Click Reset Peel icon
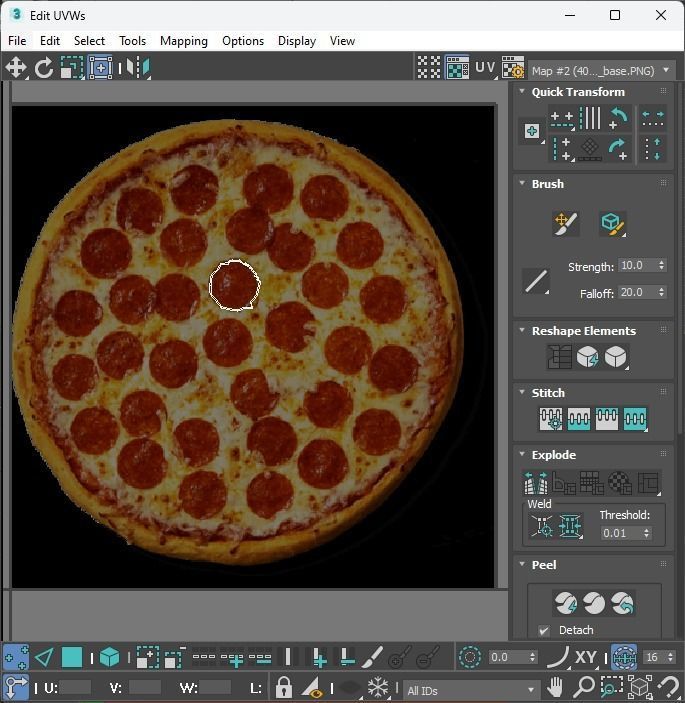The image size is (685, 703). (x=622, y=603)
